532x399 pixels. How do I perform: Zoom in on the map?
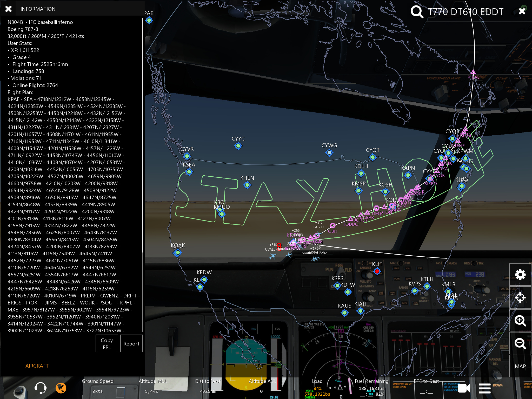click(520, 321)
